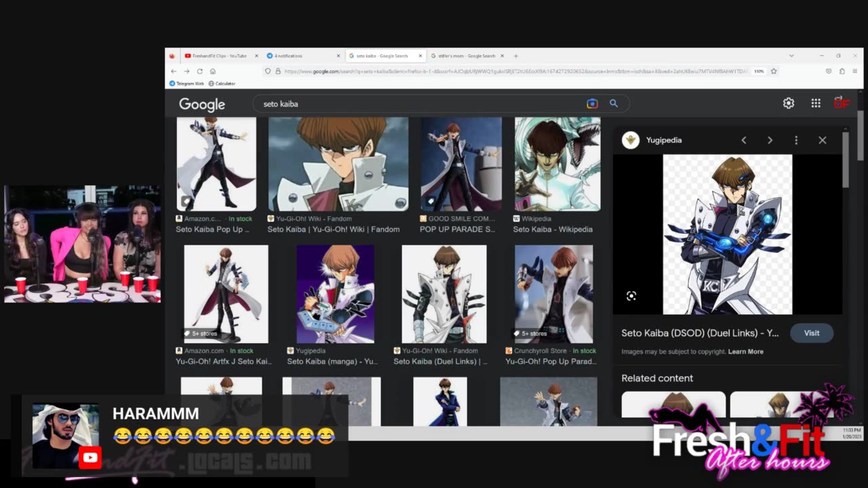Image resolution: width=868 pixels, height=488 pixels.
Task: Open the Telegram Web bookmark
Action: [x=186, y=83]
